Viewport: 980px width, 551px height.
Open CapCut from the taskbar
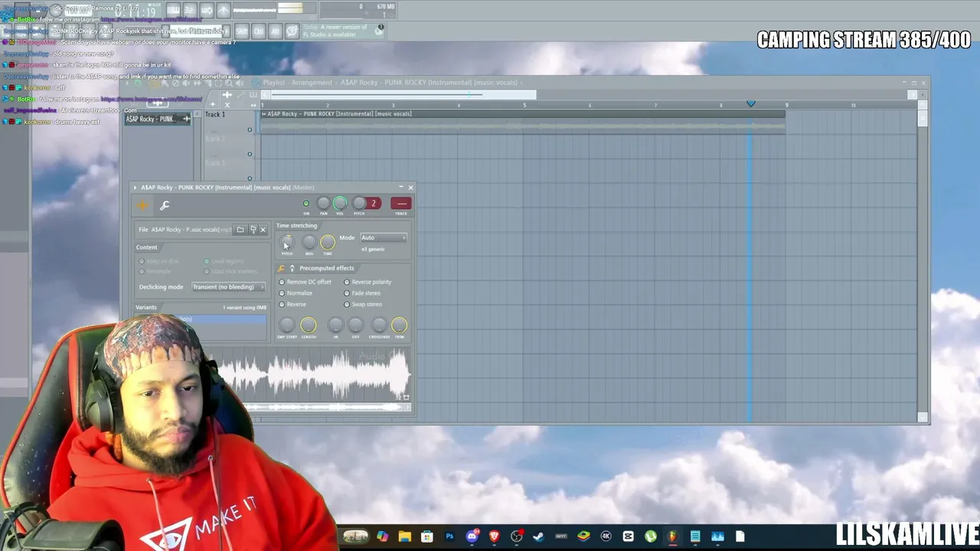click(x=629, y=536)
